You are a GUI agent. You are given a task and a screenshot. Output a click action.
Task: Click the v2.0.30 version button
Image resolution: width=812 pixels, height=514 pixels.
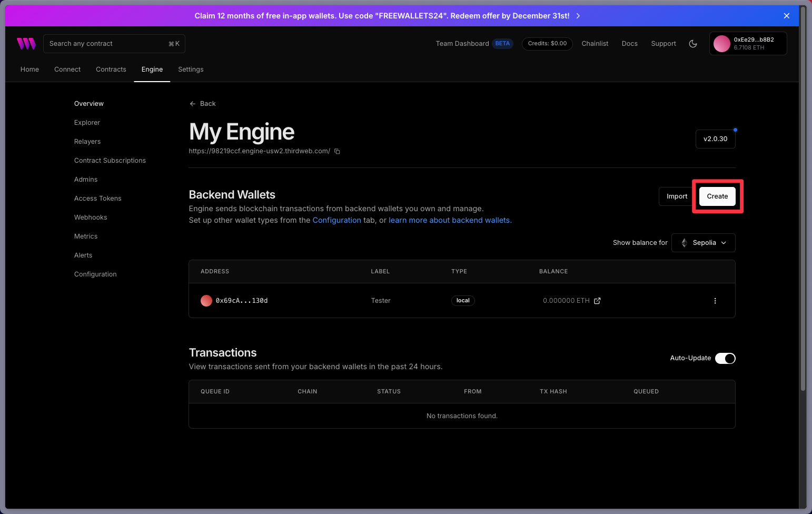[x=715, y=139]
